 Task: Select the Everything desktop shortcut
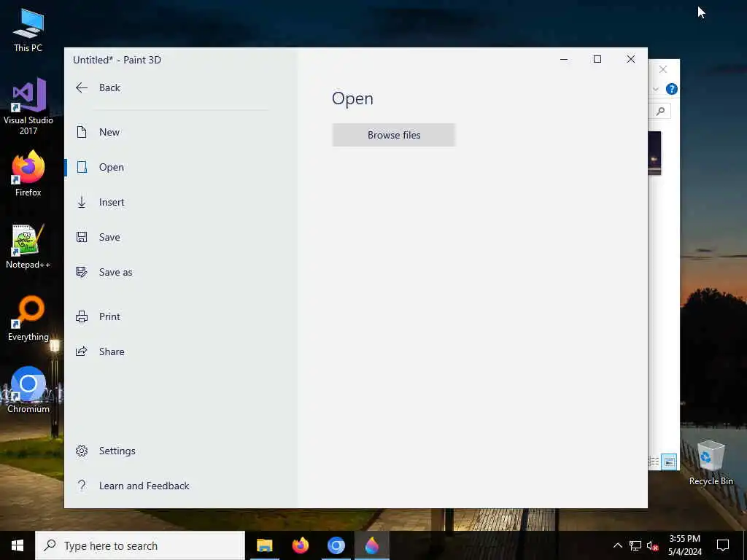tap(28, 318)
